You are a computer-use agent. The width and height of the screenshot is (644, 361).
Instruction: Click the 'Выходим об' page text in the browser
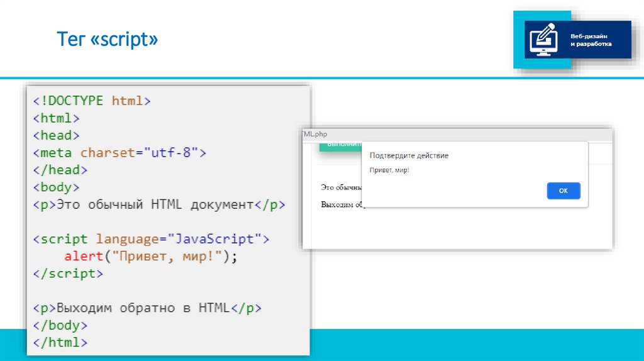(341, 204)
